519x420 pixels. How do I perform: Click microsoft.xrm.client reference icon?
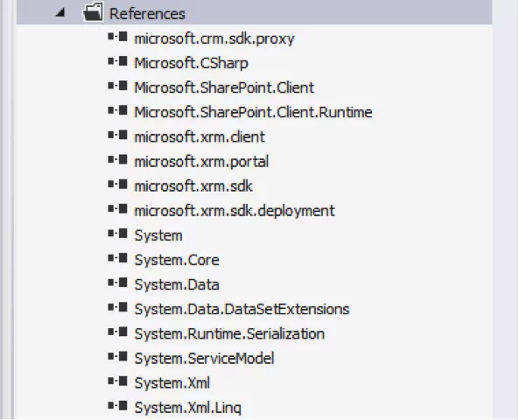pos(117,135)
